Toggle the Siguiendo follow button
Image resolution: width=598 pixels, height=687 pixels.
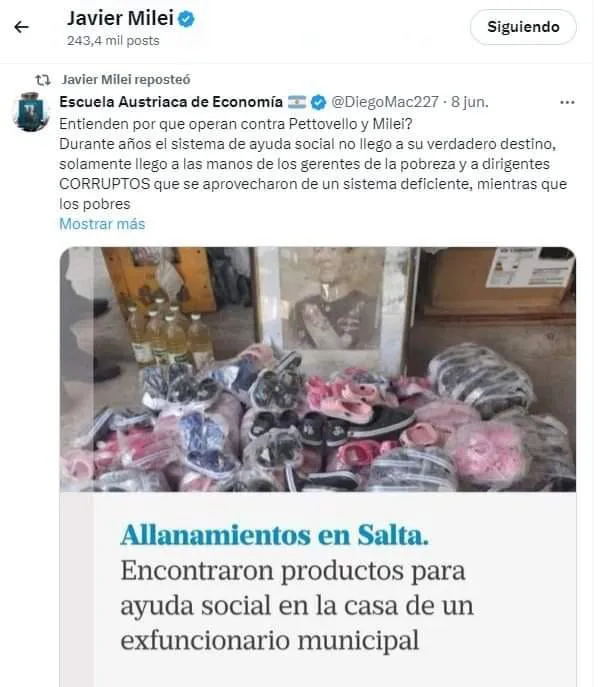click(523, 27)
